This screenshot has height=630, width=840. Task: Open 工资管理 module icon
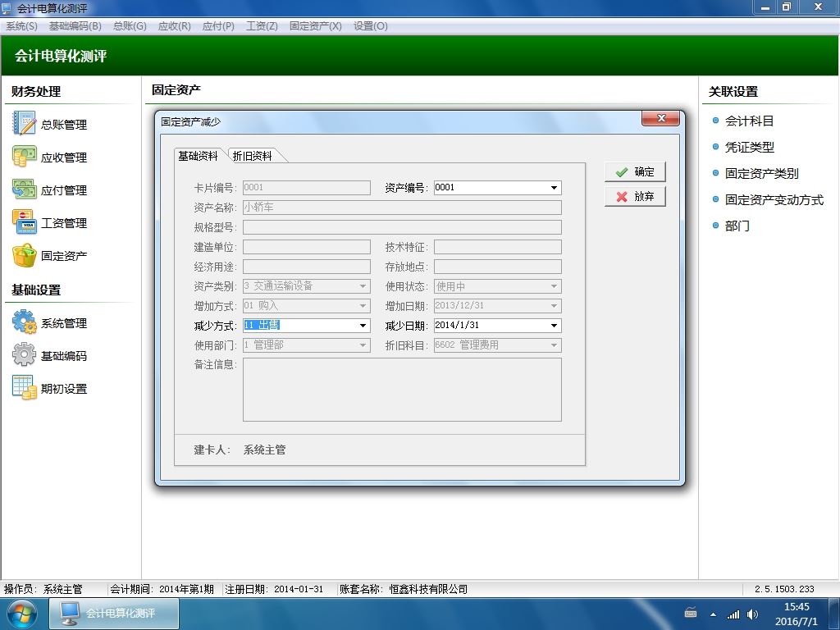point(24,222)
